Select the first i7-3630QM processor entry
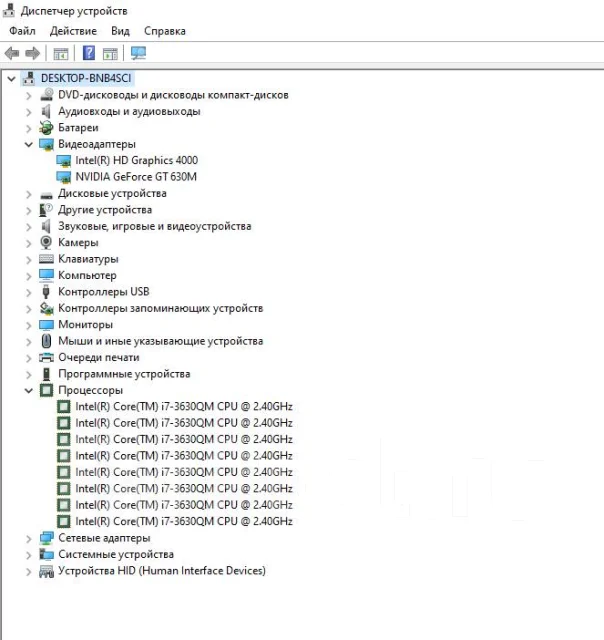The image size is (604, 640). tap(184, 407)
